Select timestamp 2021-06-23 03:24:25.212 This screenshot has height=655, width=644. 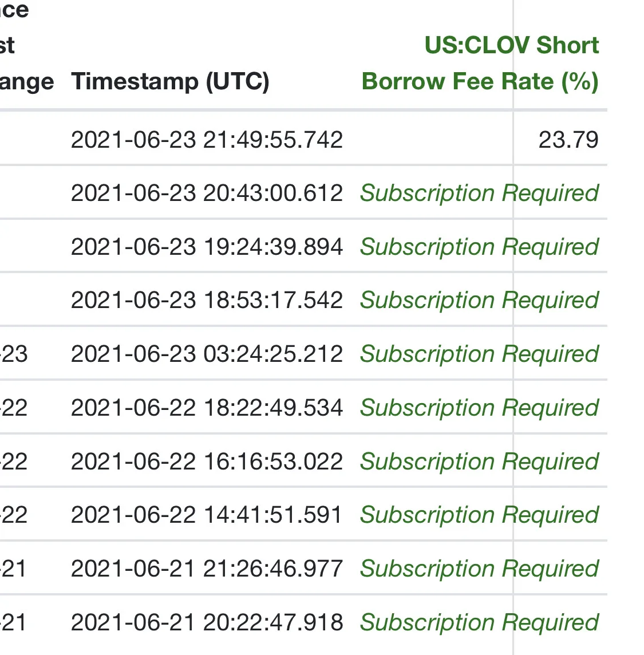click(x=207, y=354)
